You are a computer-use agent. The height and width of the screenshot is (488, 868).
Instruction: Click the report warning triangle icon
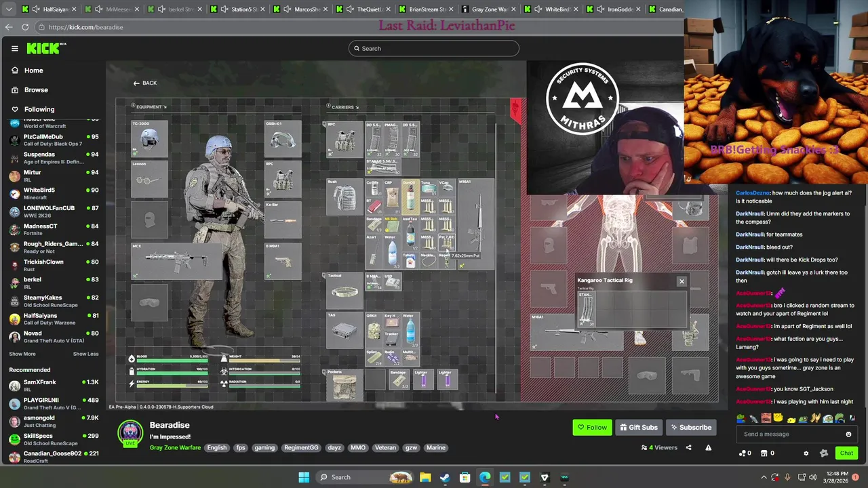[x=708, y=447]
